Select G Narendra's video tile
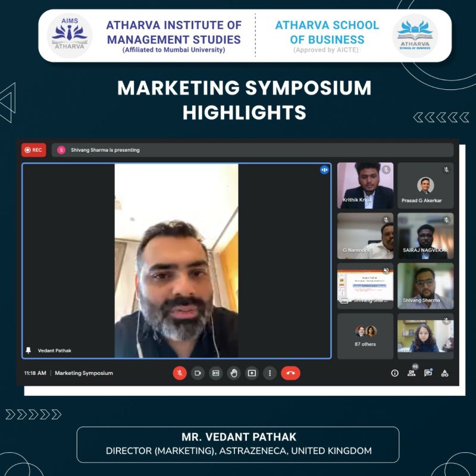 [x=365, y=236]
